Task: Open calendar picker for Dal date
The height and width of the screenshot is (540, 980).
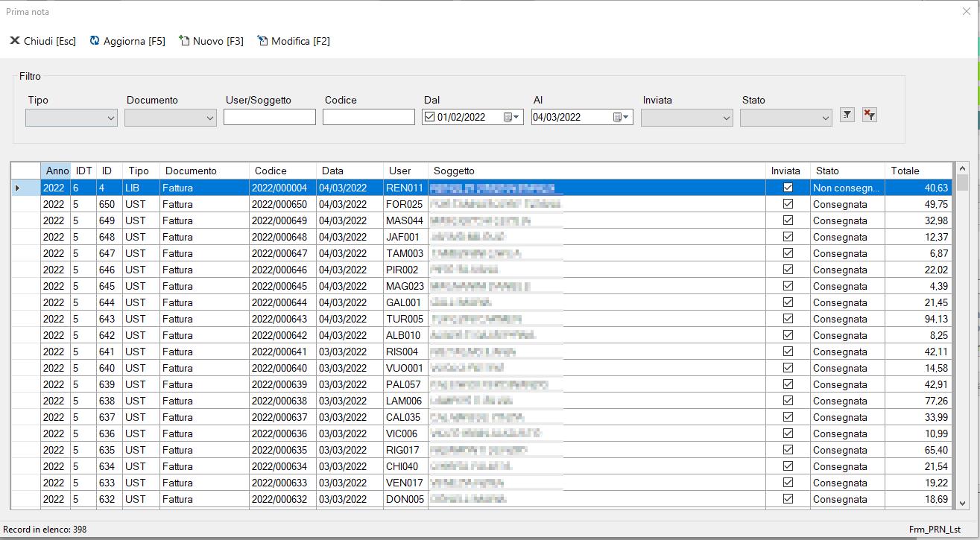Action: 512,117
